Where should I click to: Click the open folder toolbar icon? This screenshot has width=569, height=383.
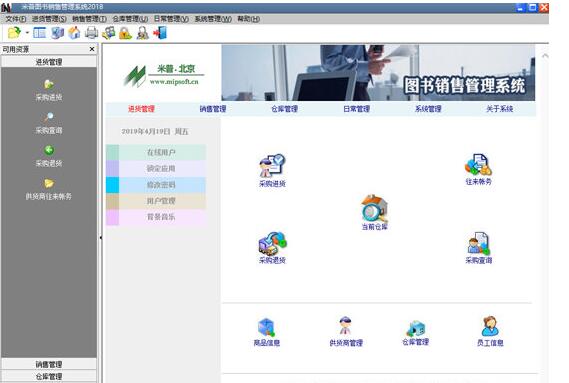[14, 33]
